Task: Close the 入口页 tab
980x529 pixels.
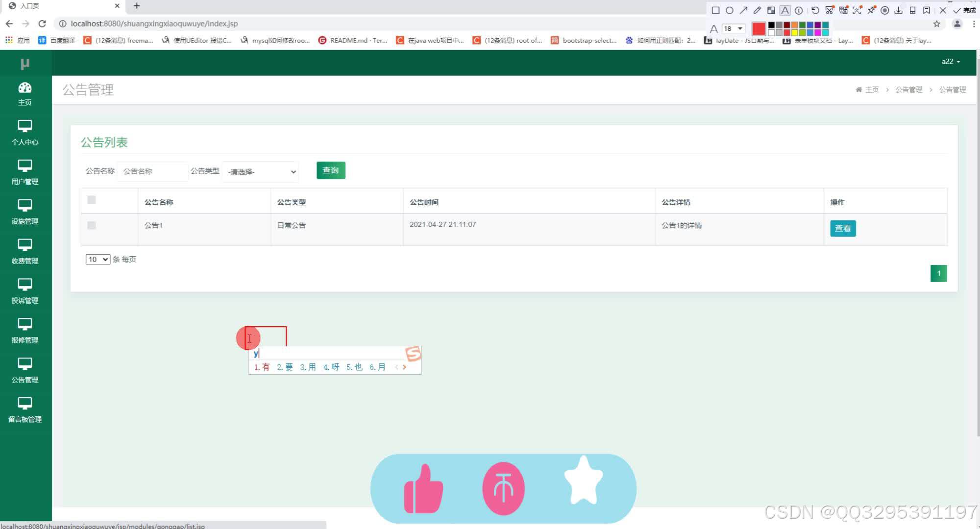Action: click(117, 6)
